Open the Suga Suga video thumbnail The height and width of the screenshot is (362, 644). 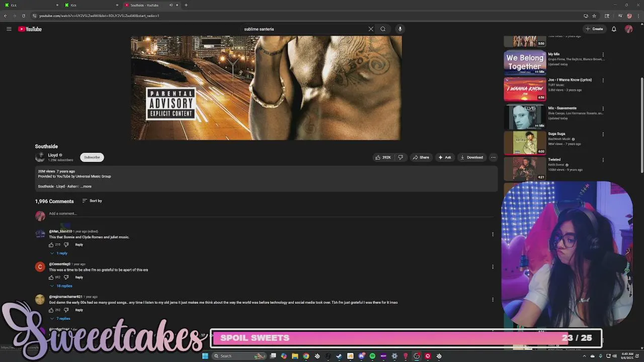tap(525, 143)
